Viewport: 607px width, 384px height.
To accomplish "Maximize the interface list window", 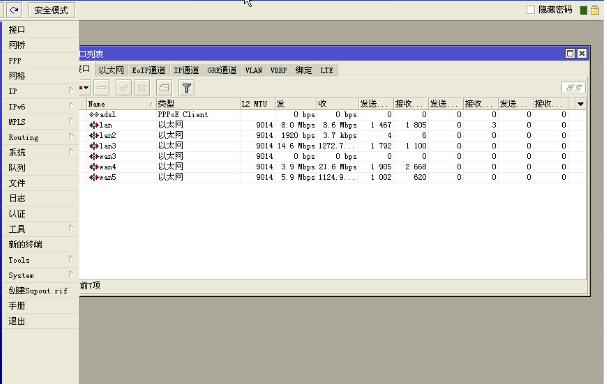I will point(570,53).
